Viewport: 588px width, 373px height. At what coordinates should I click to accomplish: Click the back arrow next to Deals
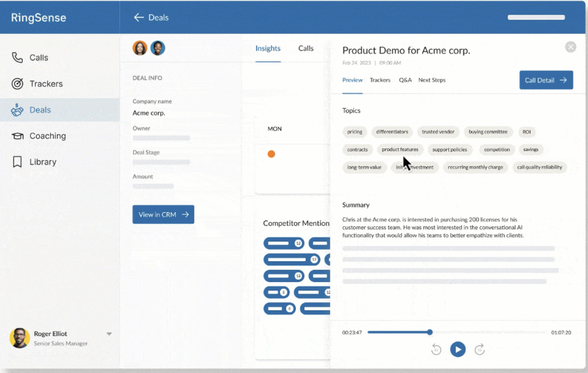139,17
